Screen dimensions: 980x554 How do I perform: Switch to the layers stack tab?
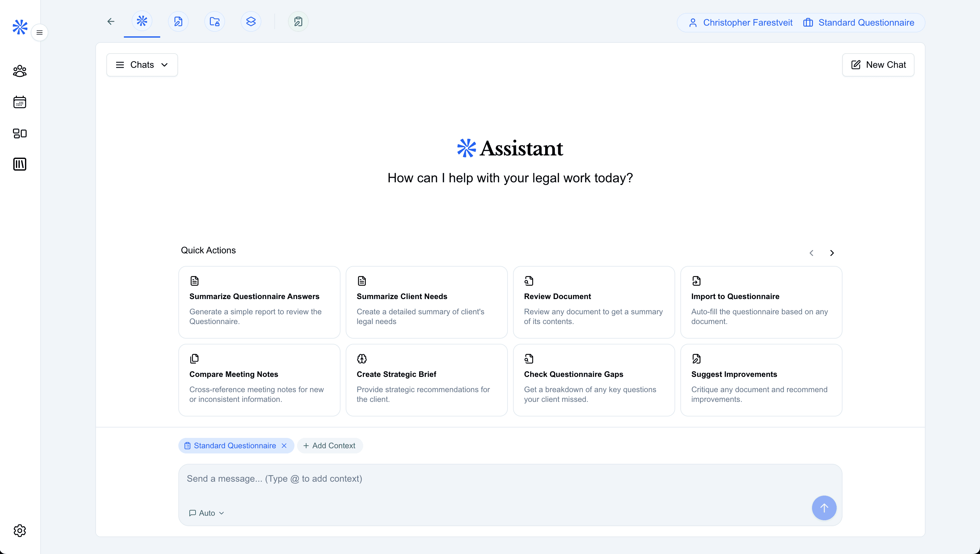[251, 21]
